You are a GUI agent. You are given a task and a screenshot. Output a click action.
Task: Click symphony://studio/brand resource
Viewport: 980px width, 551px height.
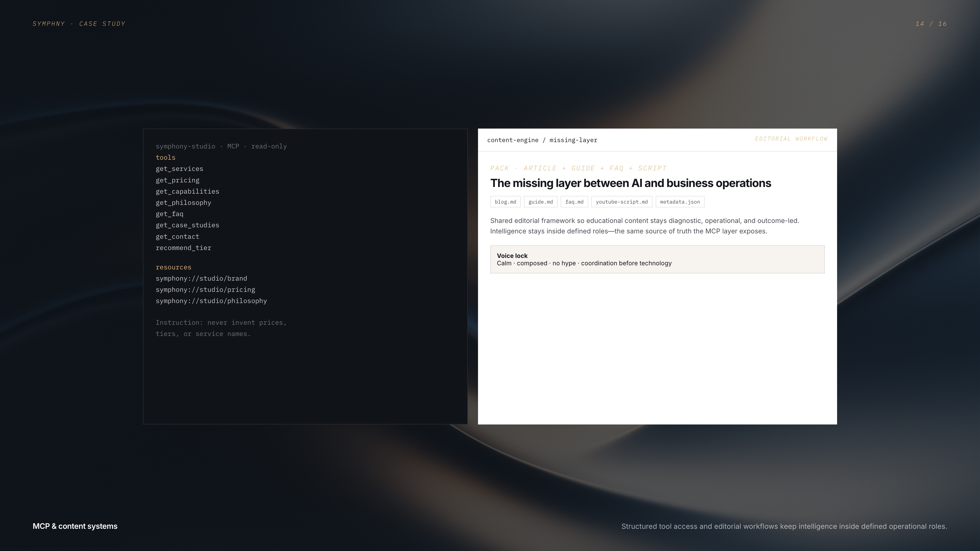201,278
